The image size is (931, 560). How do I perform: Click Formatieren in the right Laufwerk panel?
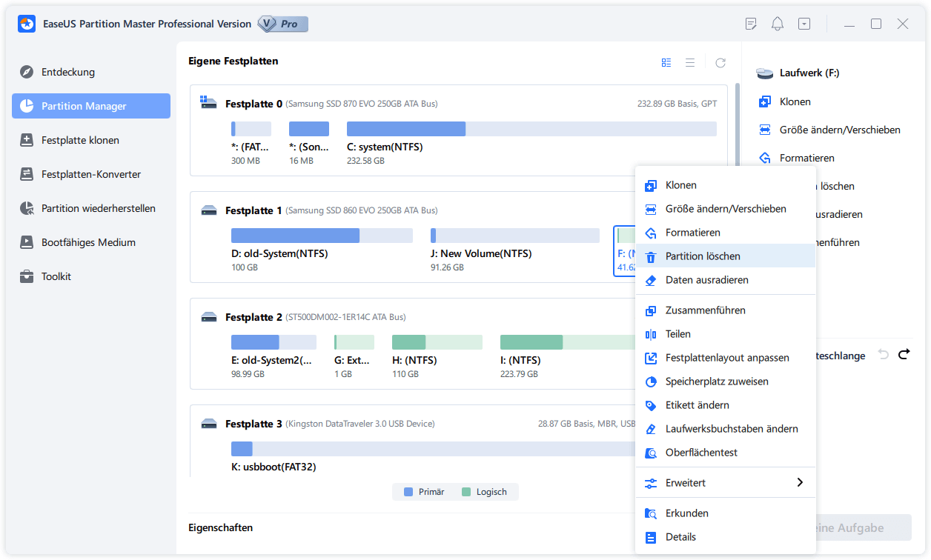(806, 158)
